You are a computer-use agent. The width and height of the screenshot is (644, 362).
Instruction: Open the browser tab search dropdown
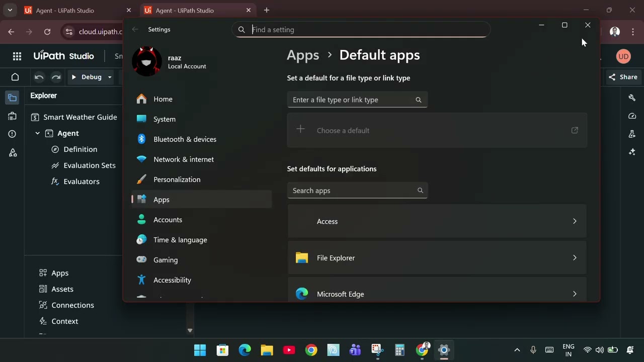tap(10, 10)
